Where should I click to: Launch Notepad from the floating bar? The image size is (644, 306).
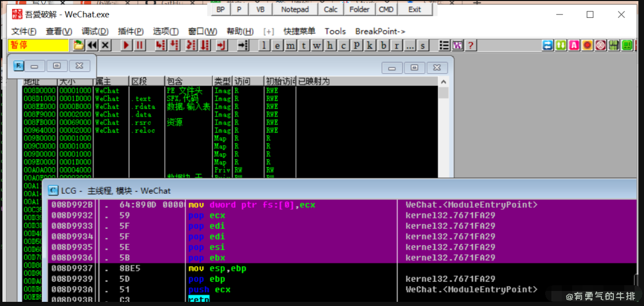(295, 9)
